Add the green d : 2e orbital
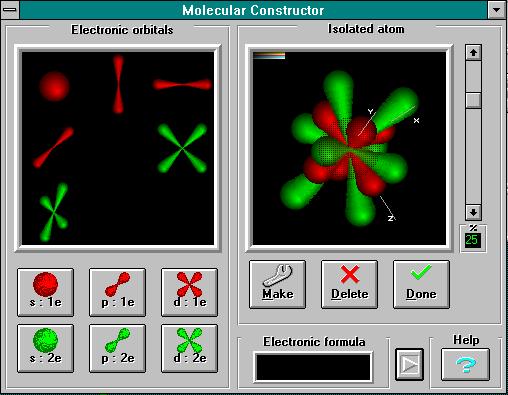Viewport: 508px width, 395px height. pos(189,348)
